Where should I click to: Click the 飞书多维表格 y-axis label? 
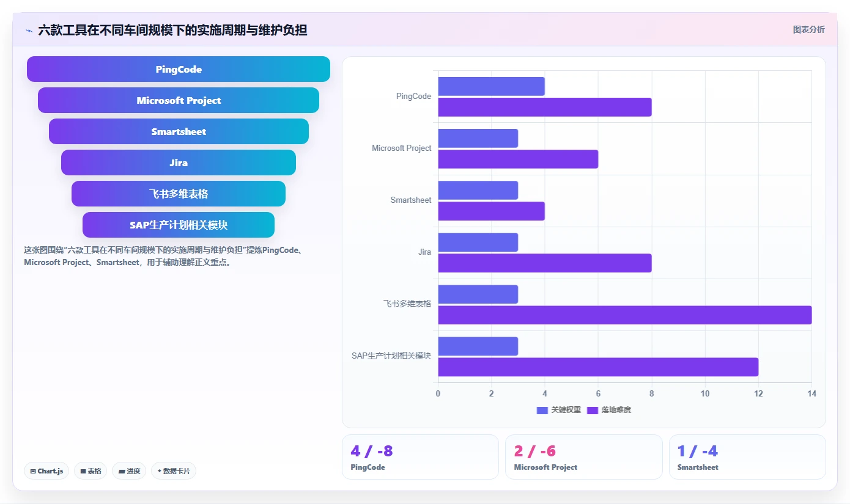pos(407,304)
